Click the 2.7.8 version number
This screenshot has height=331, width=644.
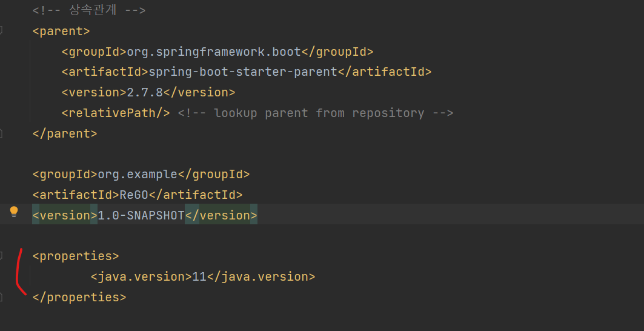click(145, 93)
